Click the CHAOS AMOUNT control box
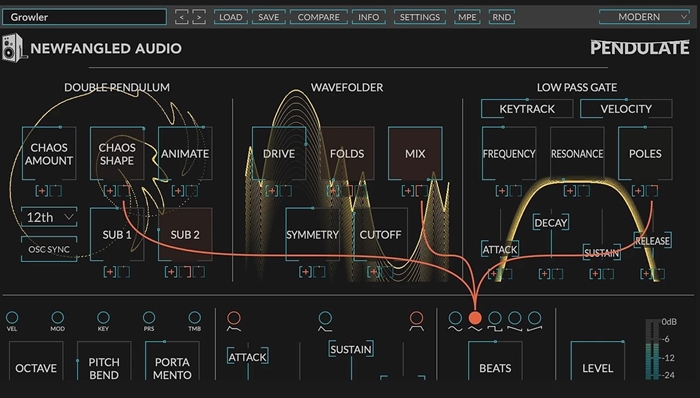 tap(49, 153)
